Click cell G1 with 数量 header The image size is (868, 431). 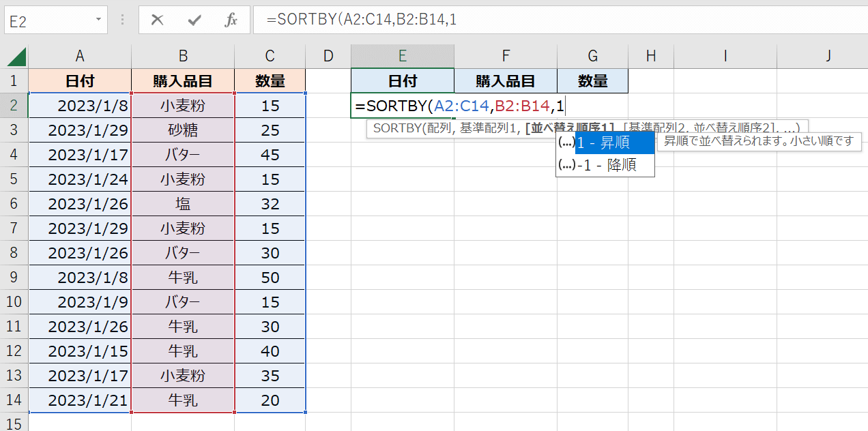(x=592, y=81)
